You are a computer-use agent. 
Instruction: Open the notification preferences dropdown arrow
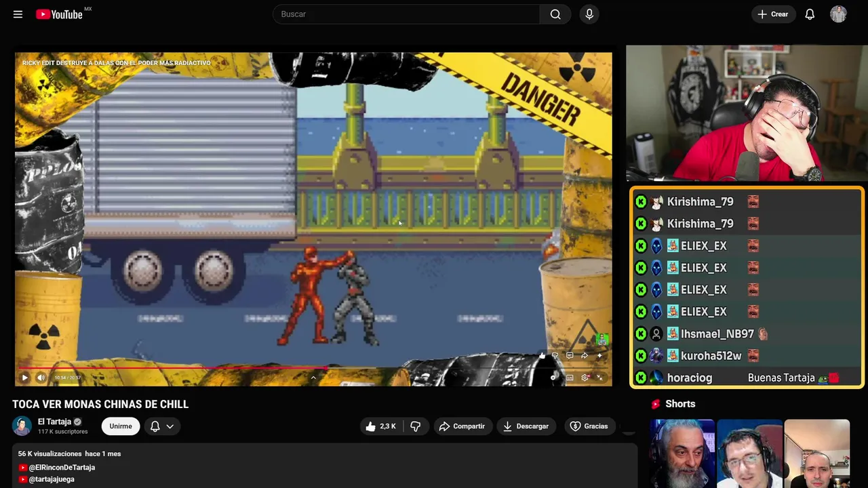[170, 426]
